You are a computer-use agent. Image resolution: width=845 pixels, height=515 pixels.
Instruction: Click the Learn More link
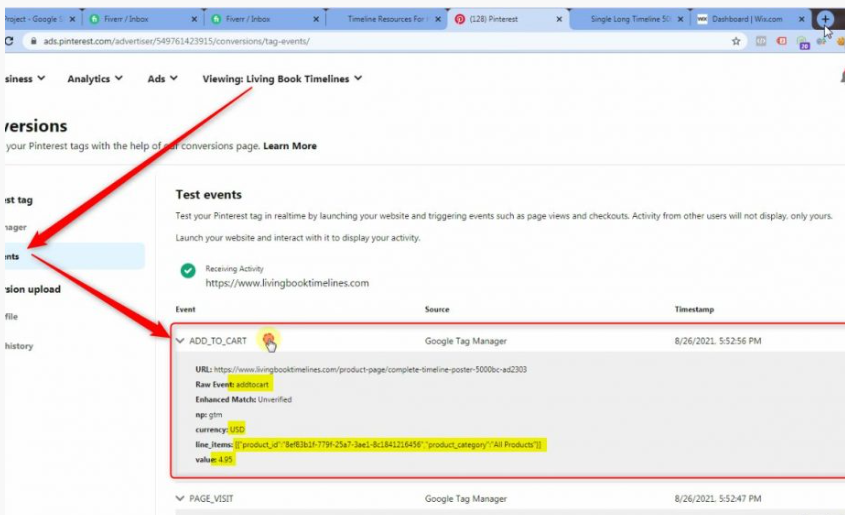click(290, 146)
